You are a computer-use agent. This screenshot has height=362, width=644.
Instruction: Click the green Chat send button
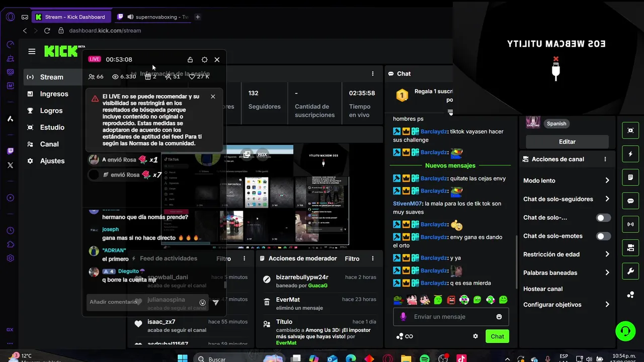coord(497,336)
